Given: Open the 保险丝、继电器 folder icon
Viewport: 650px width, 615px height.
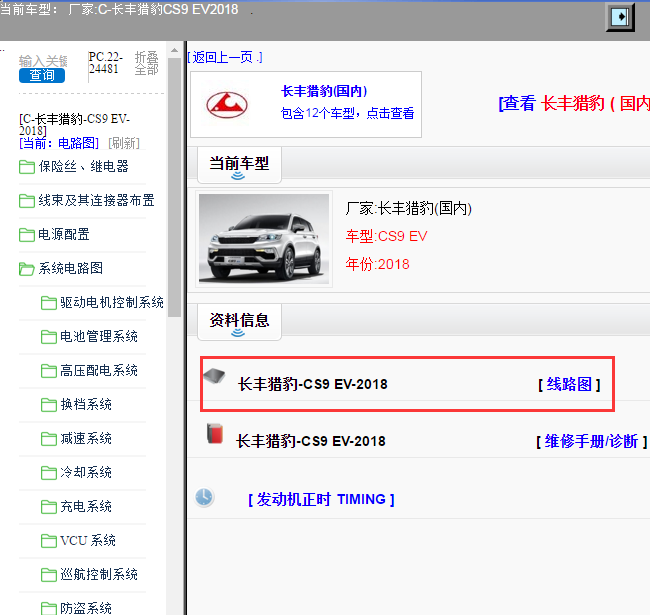Looking at the screenshot, I should coord(27,167).
